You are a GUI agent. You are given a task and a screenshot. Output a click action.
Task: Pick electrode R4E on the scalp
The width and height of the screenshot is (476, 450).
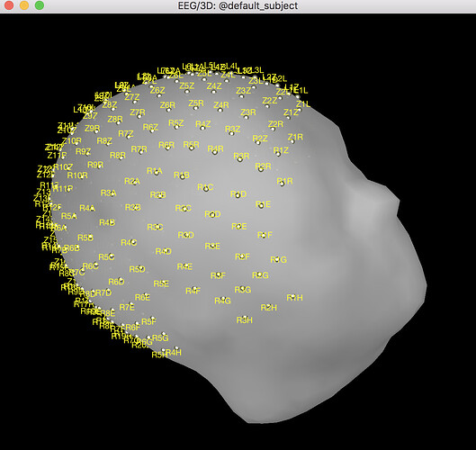(x=184, y=266)
